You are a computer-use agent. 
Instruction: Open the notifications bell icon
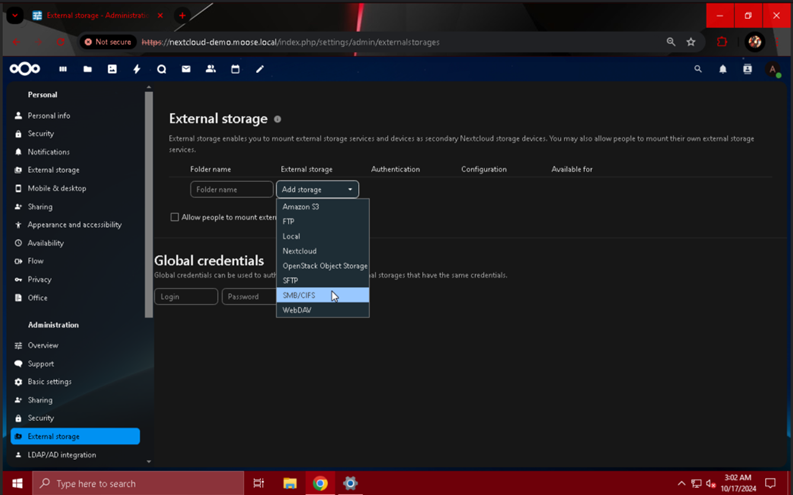tap(723, 69)
